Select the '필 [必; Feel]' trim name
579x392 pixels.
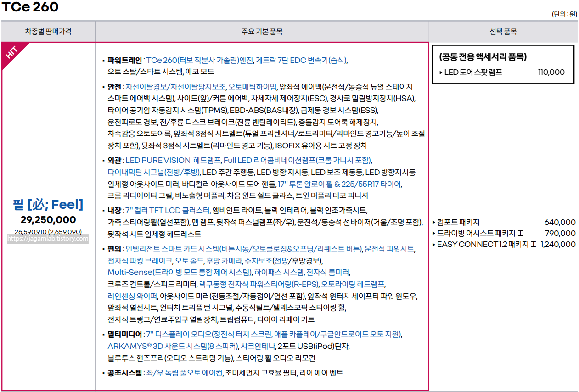(x=48, y=204)
